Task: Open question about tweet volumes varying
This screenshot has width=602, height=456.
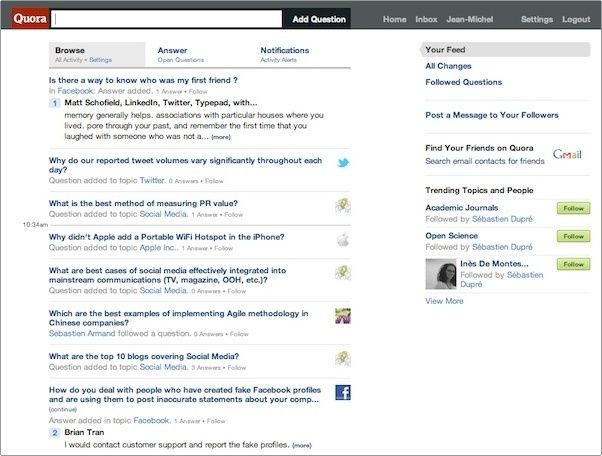Action: coord(185,165)
